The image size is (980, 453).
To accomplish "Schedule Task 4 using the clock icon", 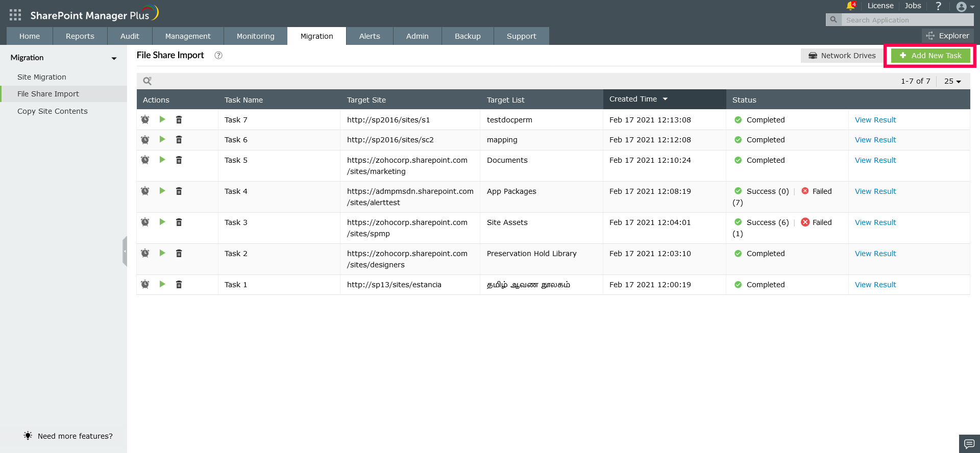I will 145,191.
